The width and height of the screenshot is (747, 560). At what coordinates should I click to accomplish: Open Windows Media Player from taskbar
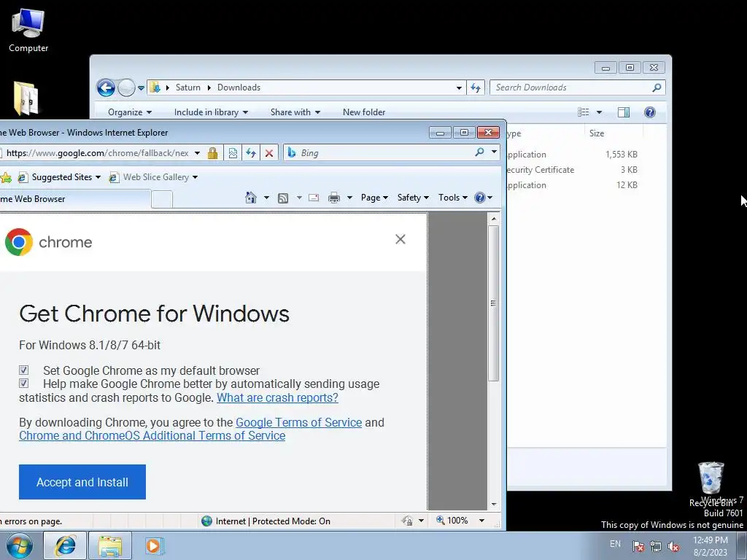point(154,546)
